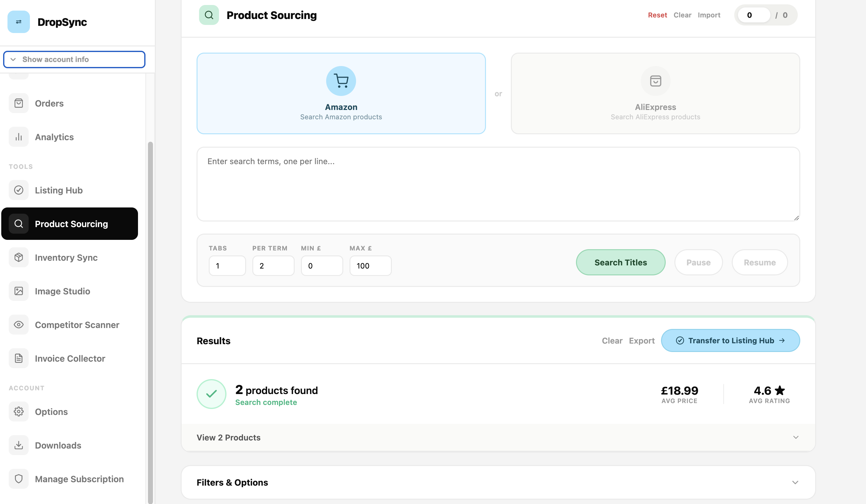The width and height of the screenshot is (866, 504).
Task: Click the Listing Hub checkmark icon
Action: (x=19, y=190)
